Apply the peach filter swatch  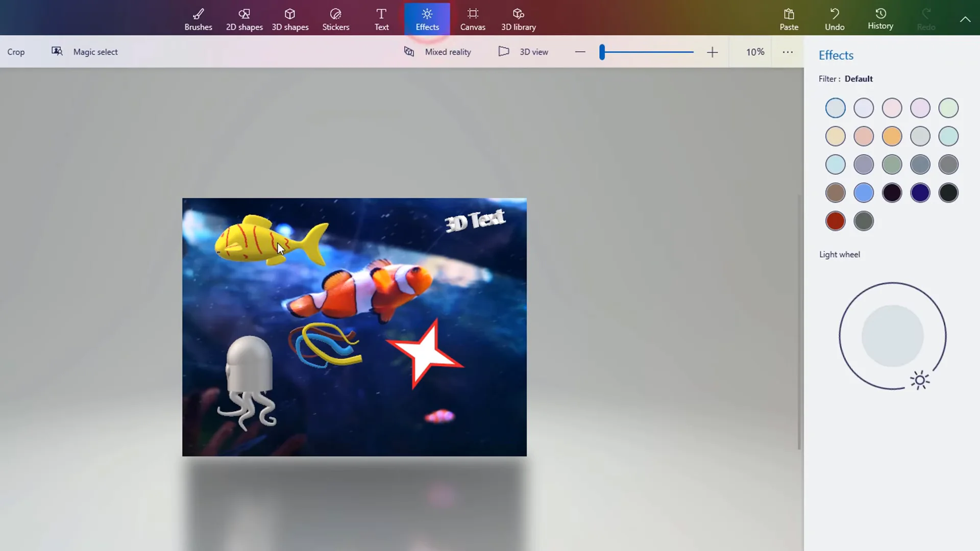pos(864,136)
